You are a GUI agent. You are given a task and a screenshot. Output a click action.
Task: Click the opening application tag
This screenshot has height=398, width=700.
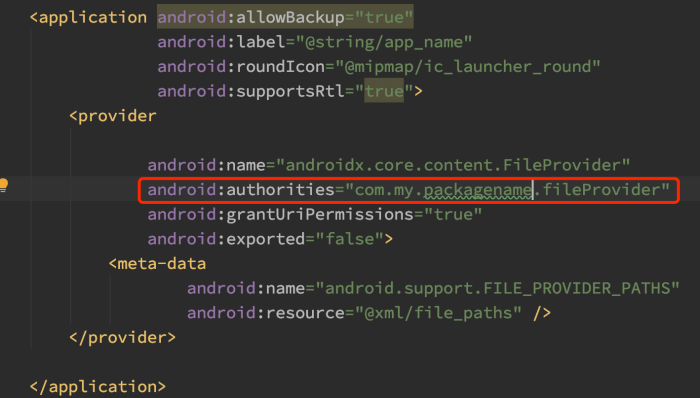[88, 17]
